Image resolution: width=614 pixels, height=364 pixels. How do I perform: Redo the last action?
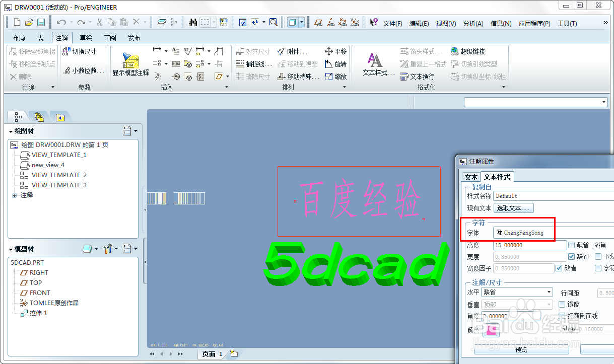[81, 22]
